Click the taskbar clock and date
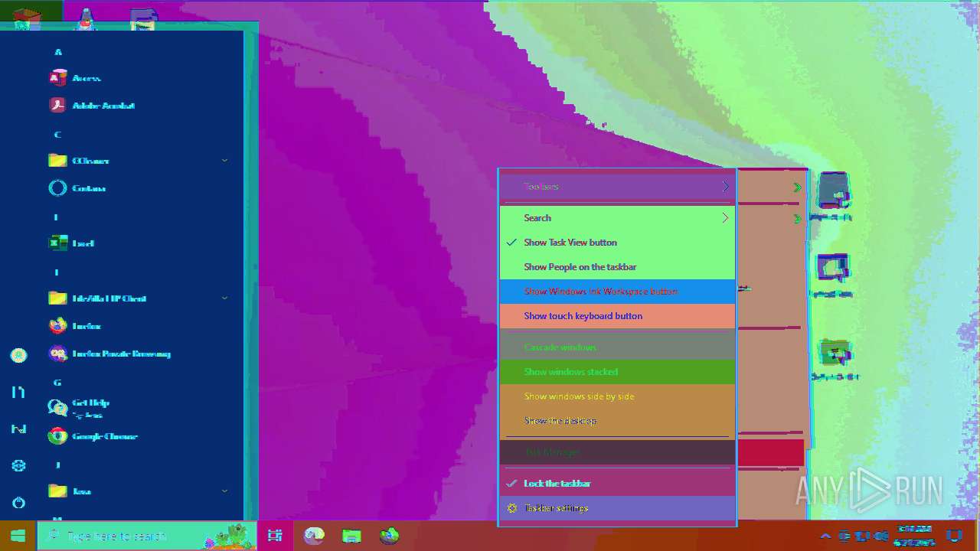 (x=914, y=536)
